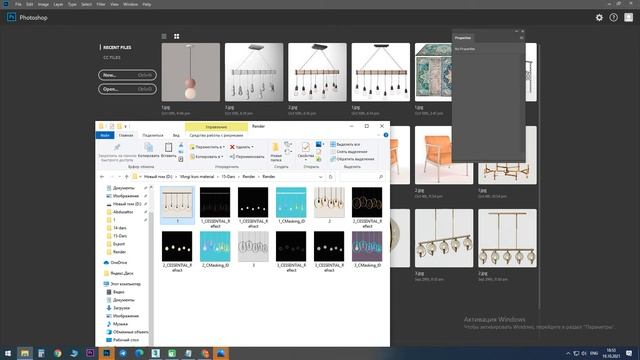Open the Windows Start button

7,353
